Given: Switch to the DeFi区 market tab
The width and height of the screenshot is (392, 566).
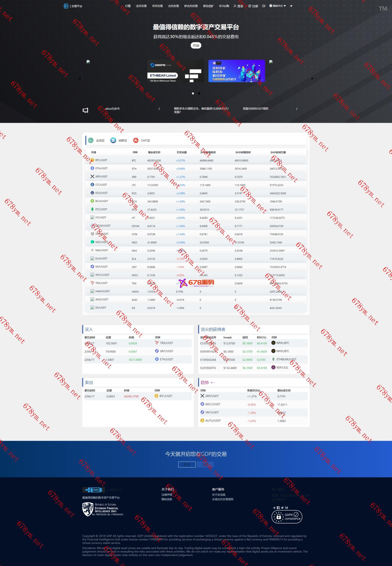Looking at the screenshot, I should [x=142, y=141].
